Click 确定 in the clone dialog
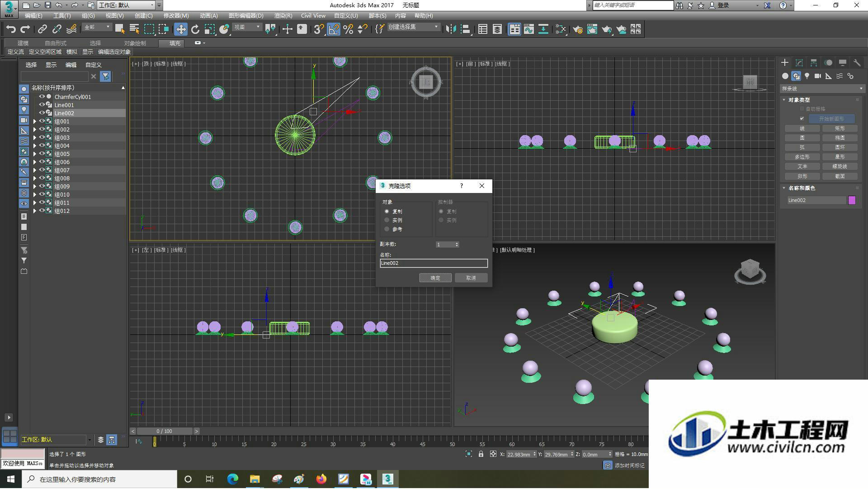Screen dimensions: 868x489 click(x=435, y=278)
